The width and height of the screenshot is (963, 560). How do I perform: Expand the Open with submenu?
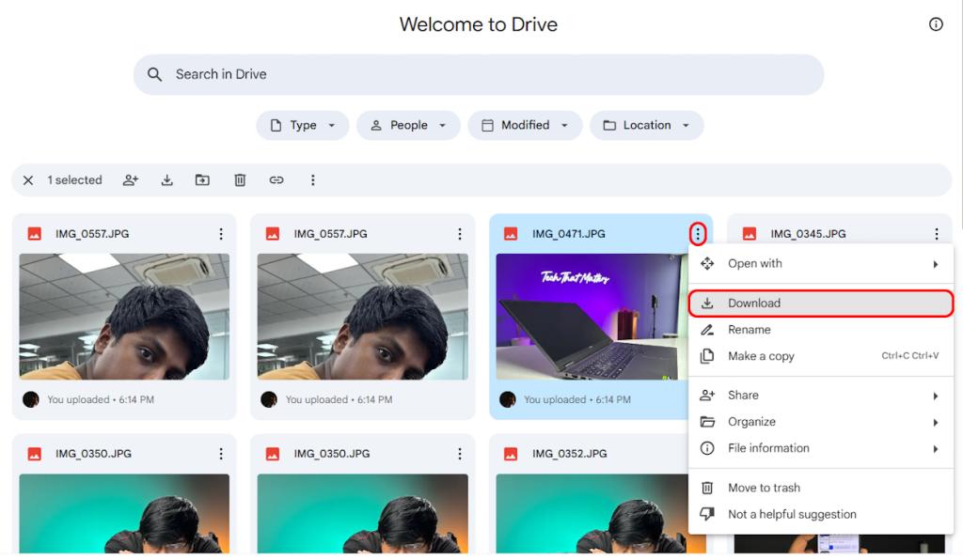coord(820,264)
